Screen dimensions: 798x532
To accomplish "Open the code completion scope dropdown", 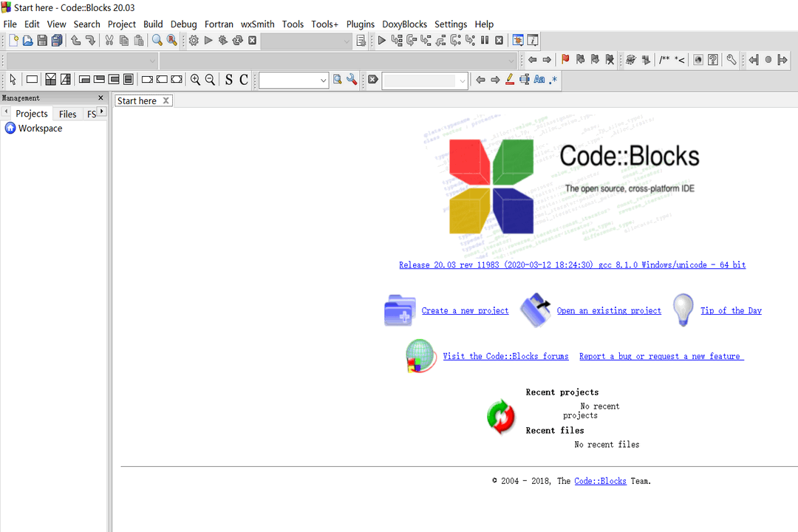I will [x=82, y=61].
